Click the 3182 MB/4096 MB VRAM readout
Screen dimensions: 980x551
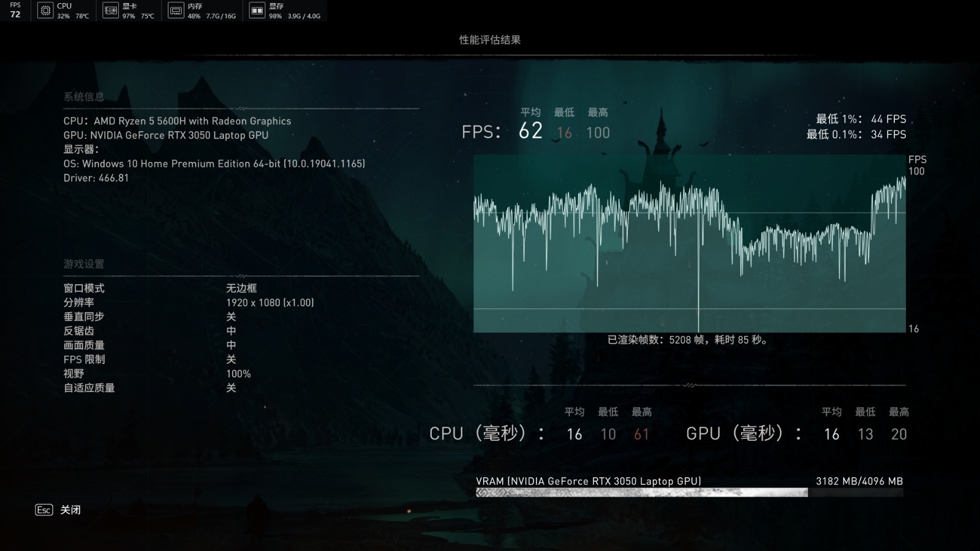(x=859, y=481)
